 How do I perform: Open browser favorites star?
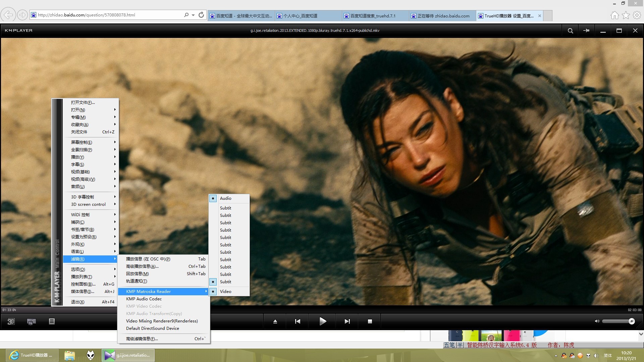click(x=626, y=15)
